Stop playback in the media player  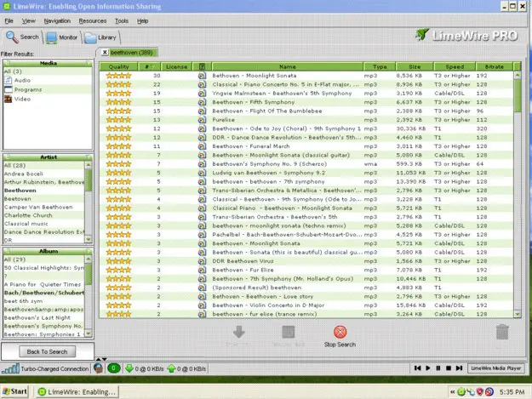point(449,368)
